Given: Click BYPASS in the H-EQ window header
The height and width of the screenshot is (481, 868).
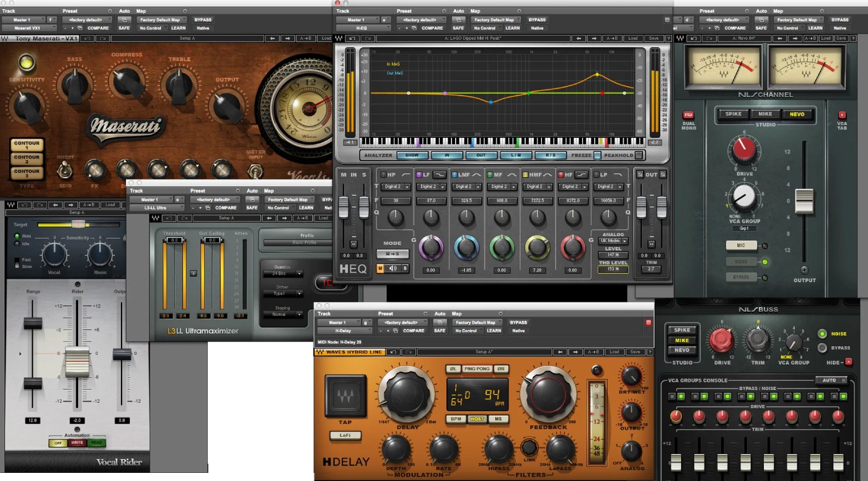Looking at the screenshot, I should point(537,20).
